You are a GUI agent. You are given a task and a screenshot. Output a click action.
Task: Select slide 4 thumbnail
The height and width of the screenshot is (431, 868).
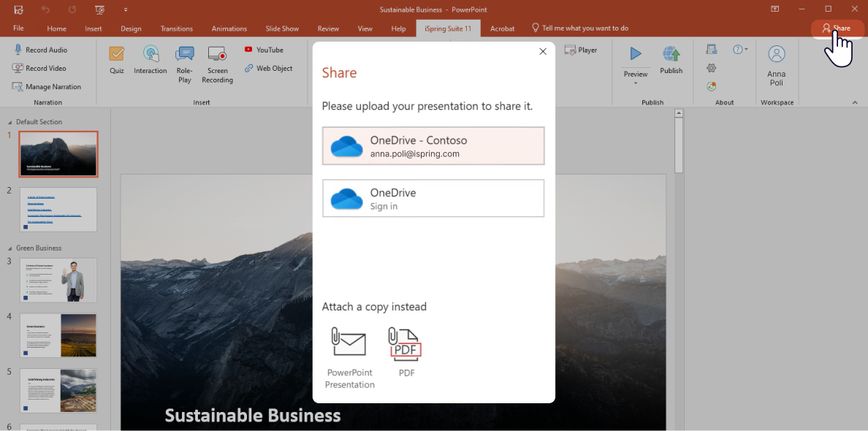tap(58, 335)
